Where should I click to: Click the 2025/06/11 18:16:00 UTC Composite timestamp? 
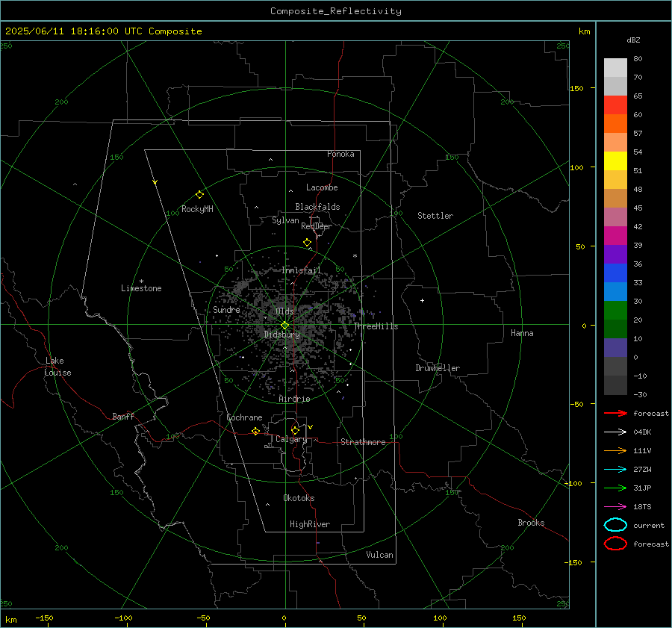(103, 31)
